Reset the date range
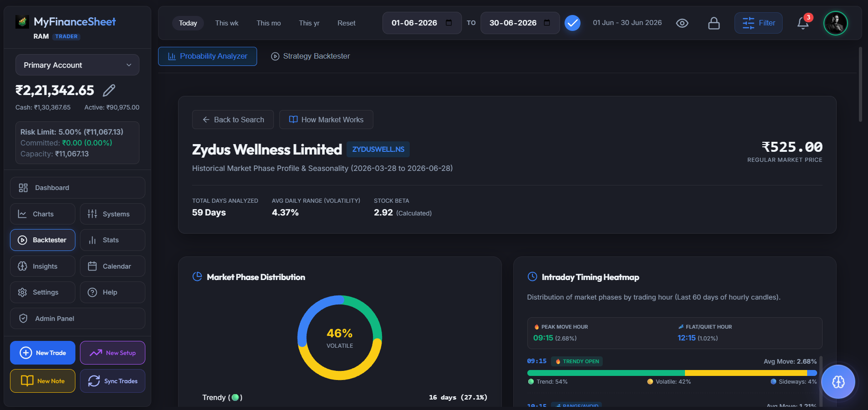The height and width of the screenshot is (410, 868). coord(346,23)
